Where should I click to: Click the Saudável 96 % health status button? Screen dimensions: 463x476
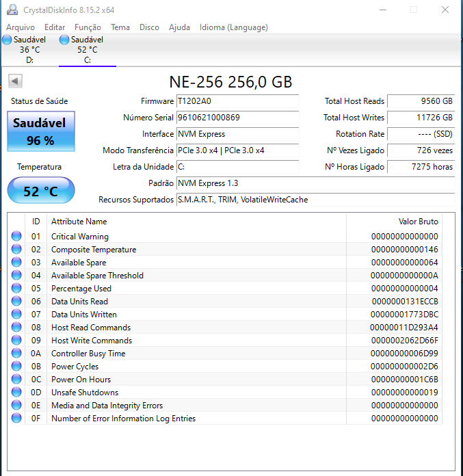click(x=40, y=131)
